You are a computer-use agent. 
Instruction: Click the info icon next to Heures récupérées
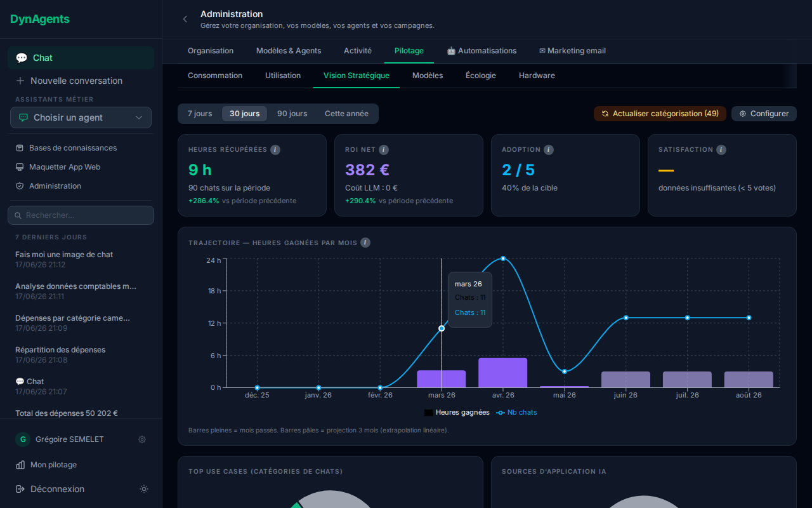(x=275, y=150)
